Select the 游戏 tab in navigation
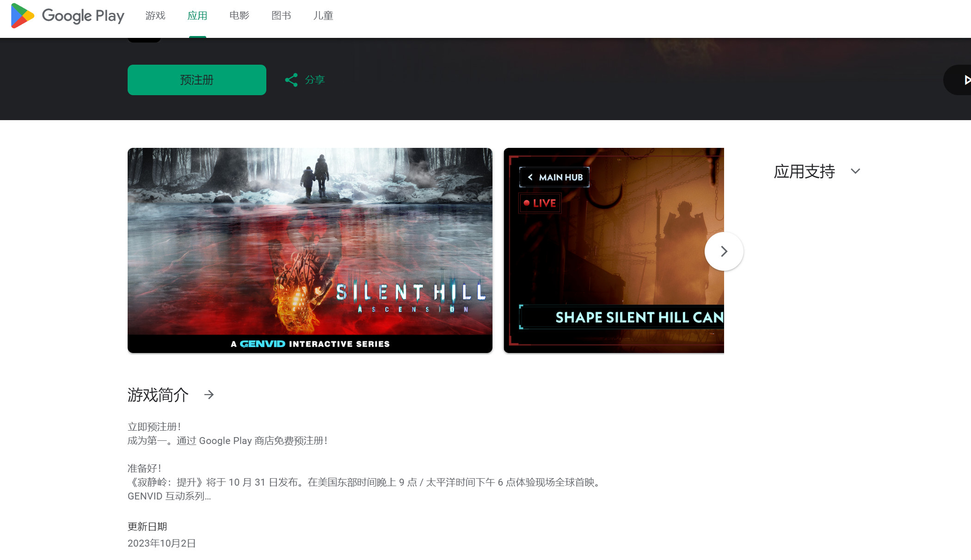Image resolution: width=971 pixels, height=560 pixels. pyautogui.click(x=155, y=15)
